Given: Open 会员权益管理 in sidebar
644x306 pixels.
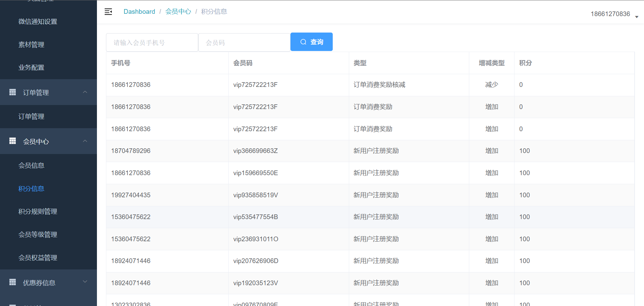Looking at the screenshot, I should (x=38, y=258).
